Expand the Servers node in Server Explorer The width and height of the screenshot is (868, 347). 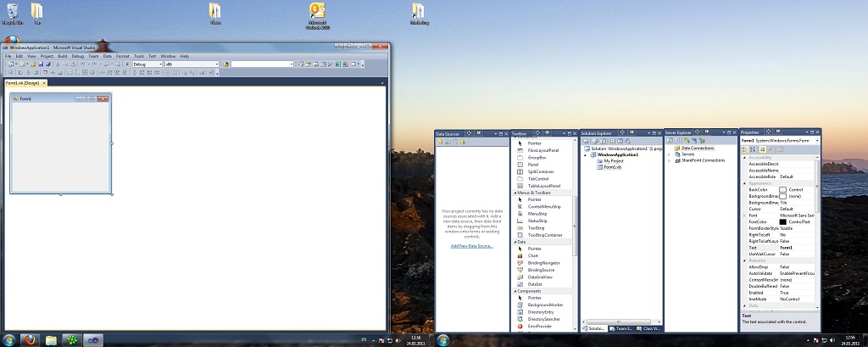pos(670,154)
